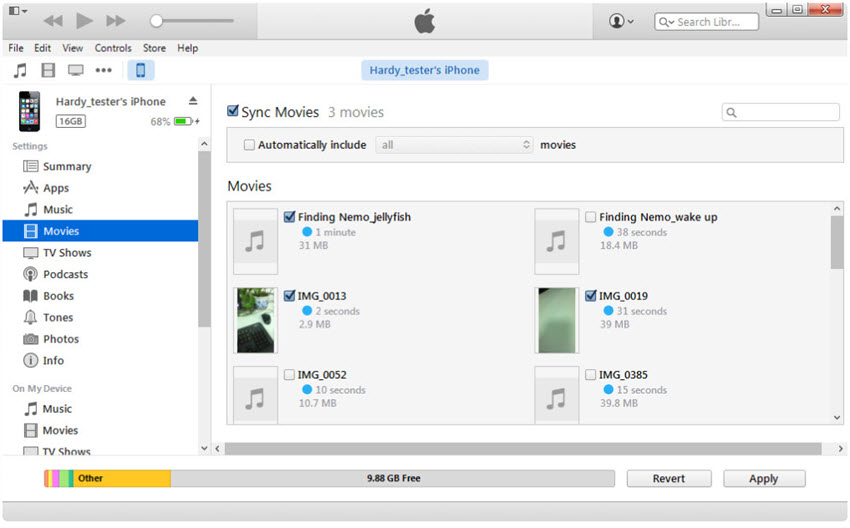Select Movies under Settings
This screenshot has height=528, width=850.
click(100, 231)
